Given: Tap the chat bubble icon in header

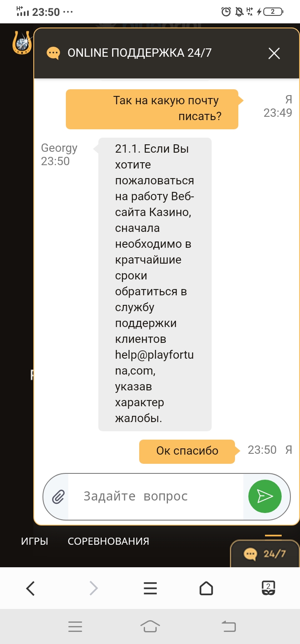Looking at the screenshot, I should coord(53,53).
